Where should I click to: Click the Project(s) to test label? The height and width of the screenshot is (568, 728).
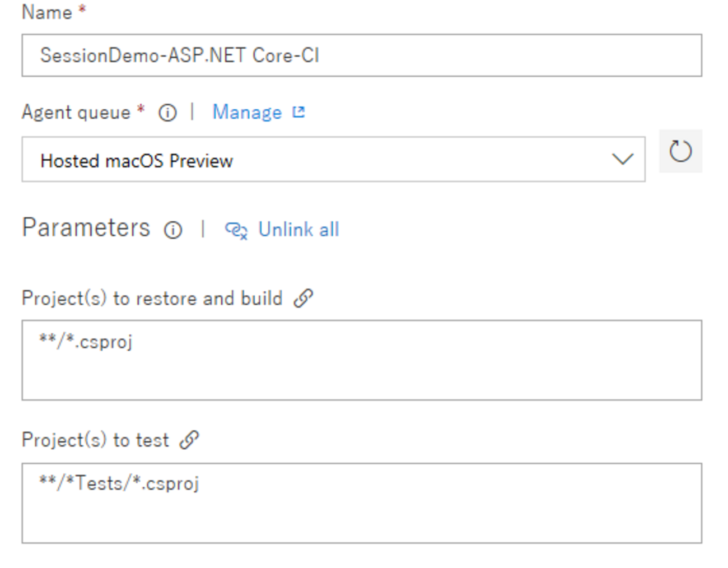coord(95,440)
